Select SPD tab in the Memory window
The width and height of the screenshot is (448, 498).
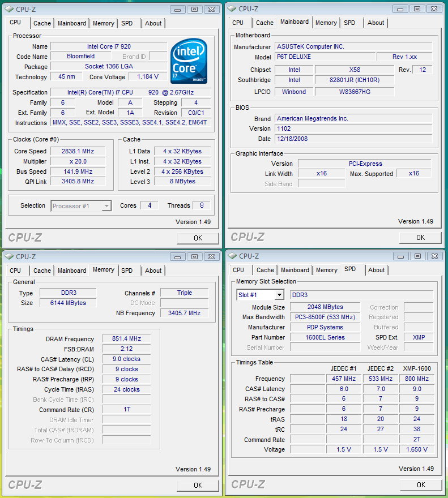click(x=127, y=271)
